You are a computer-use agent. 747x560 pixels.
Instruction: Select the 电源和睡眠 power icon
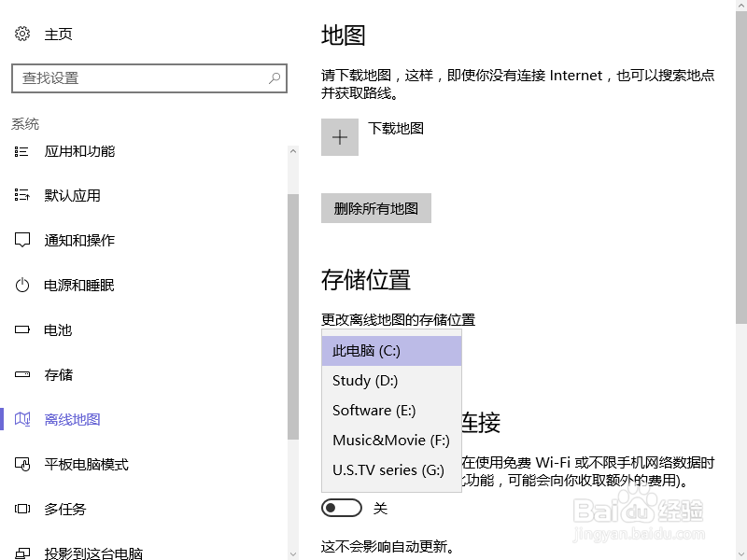tap(22, 285)
